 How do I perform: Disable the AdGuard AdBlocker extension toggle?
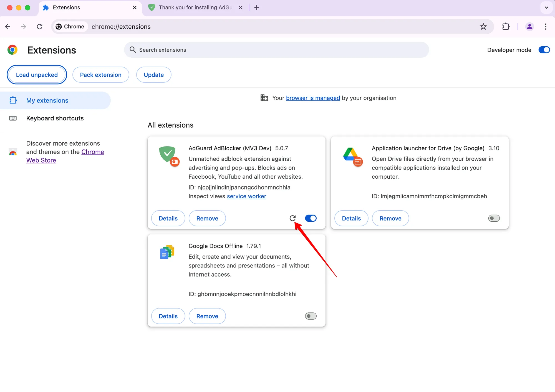point(311,218)
